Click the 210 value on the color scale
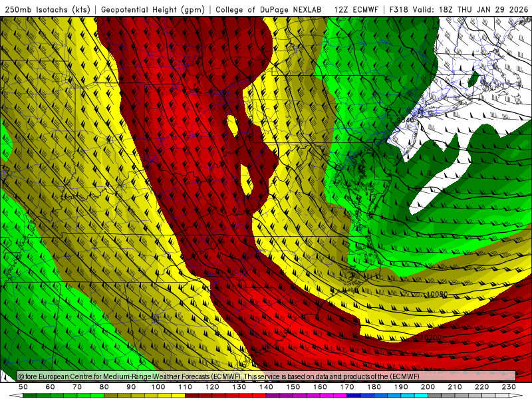Screen dimensions: 532x399 pos(455,387)
